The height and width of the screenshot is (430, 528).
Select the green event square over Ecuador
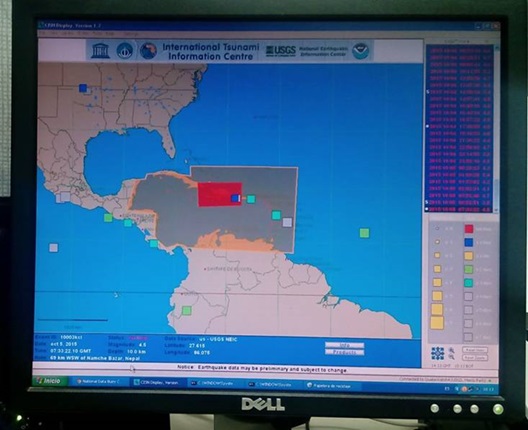tap(187, 310)
